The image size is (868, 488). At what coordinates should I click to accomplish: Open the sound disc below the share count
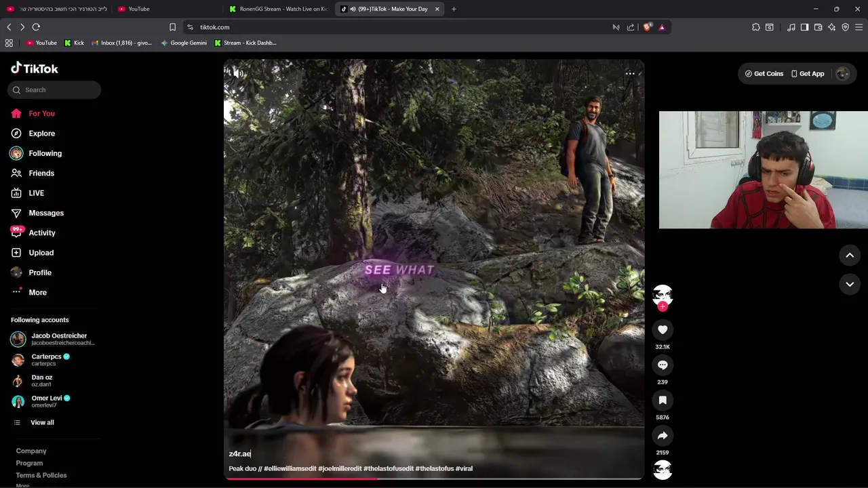663,470
